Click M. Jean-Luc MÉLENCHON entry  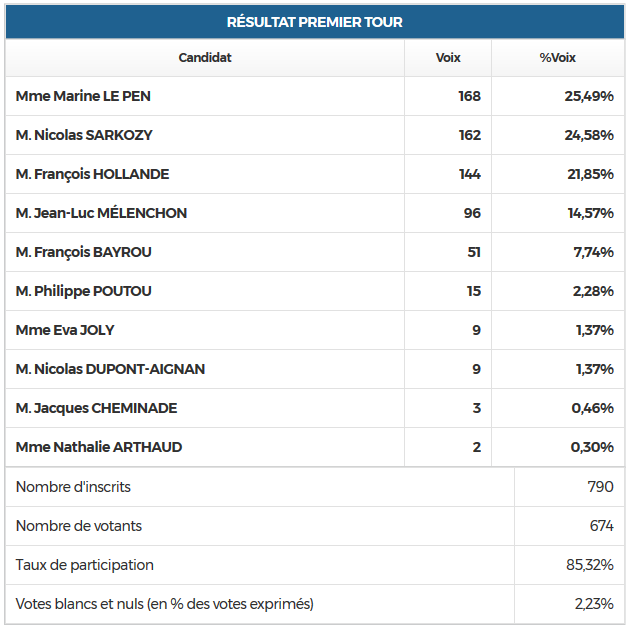tap(101, 213)
